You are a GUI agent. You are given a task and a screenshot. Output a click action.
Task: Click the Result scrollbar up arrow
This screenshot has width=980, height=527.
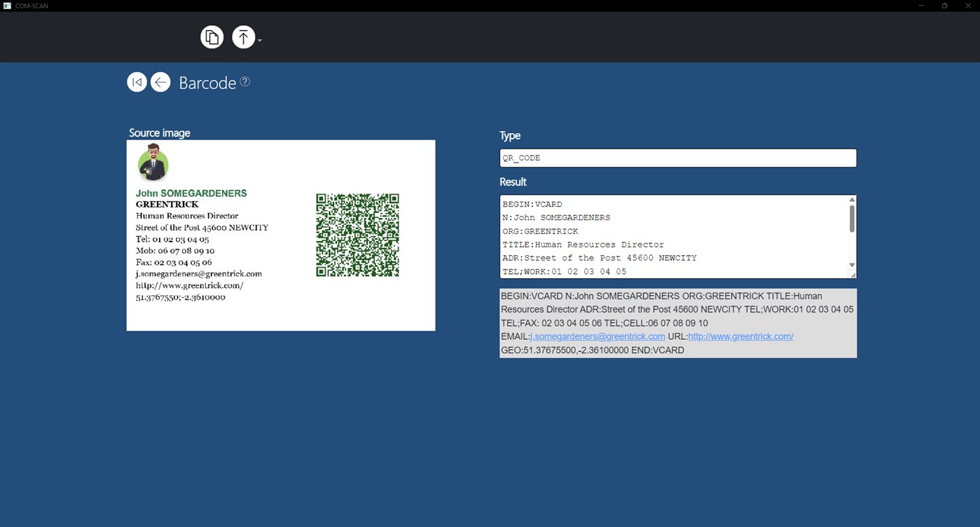[852, 200]
